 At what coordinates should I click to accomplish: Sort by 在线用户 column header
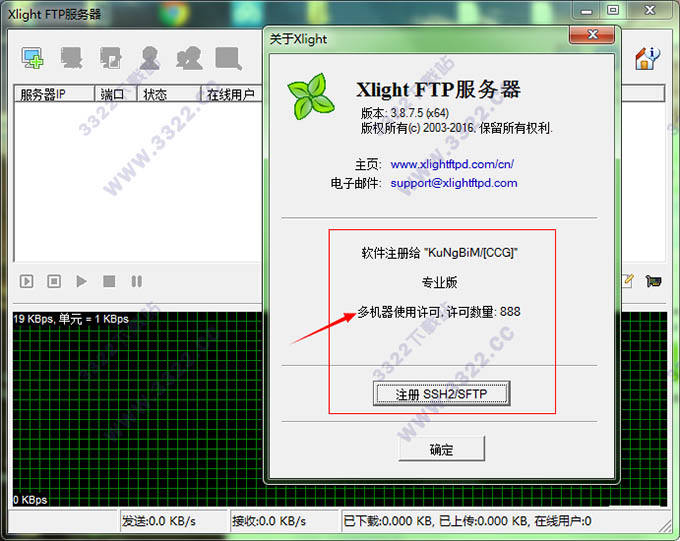pyautogui.click(x=232, y=94)
